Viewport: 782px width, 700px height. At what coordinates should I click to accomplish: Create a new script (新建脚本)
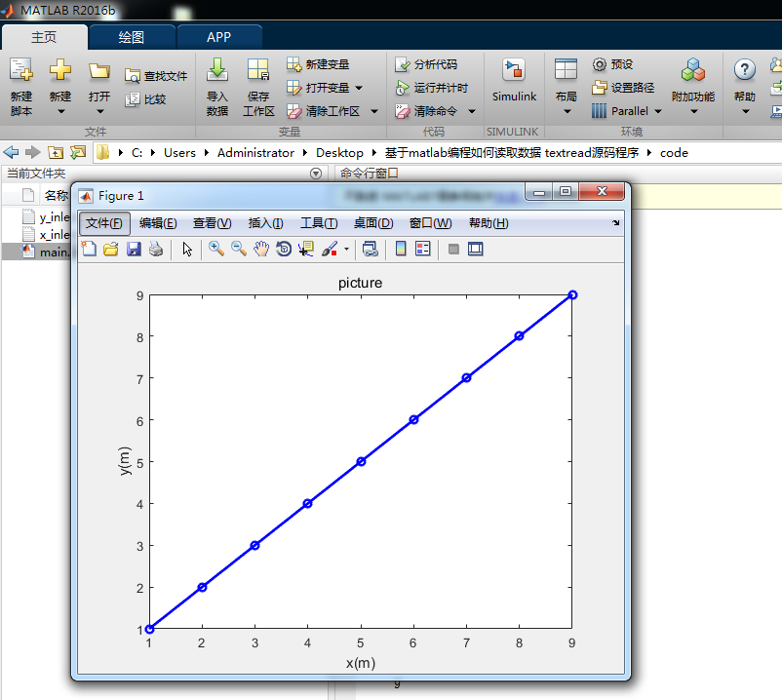point(20,87)
